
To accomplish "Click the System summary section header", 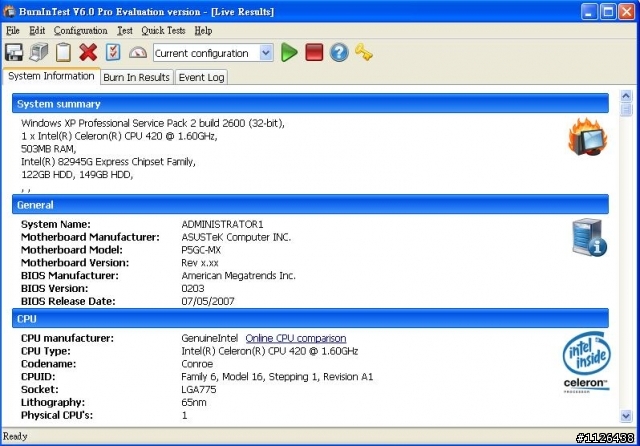I will tap(310, 104).
